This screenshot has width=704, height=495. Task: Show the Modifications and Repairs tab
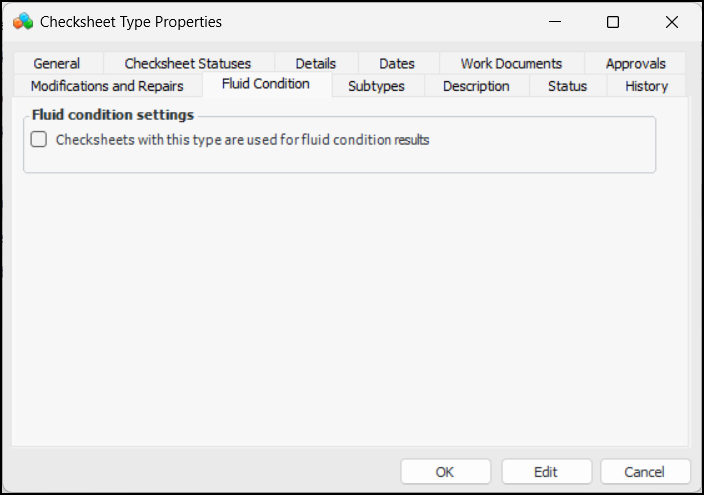point(107,86)
